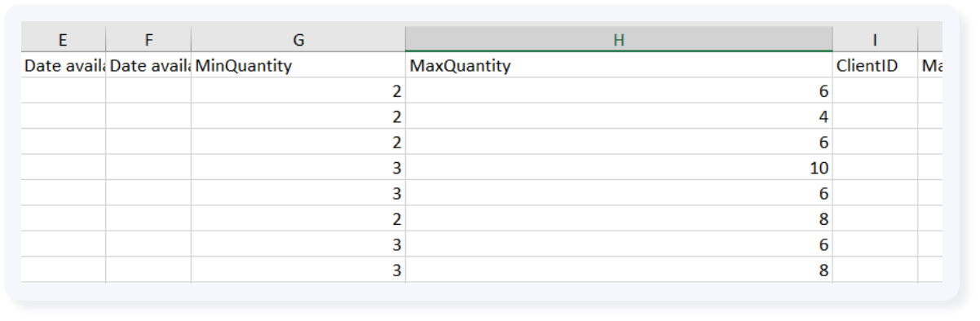Click the ClientID header cell
The image size is (980, 321).
875,65
